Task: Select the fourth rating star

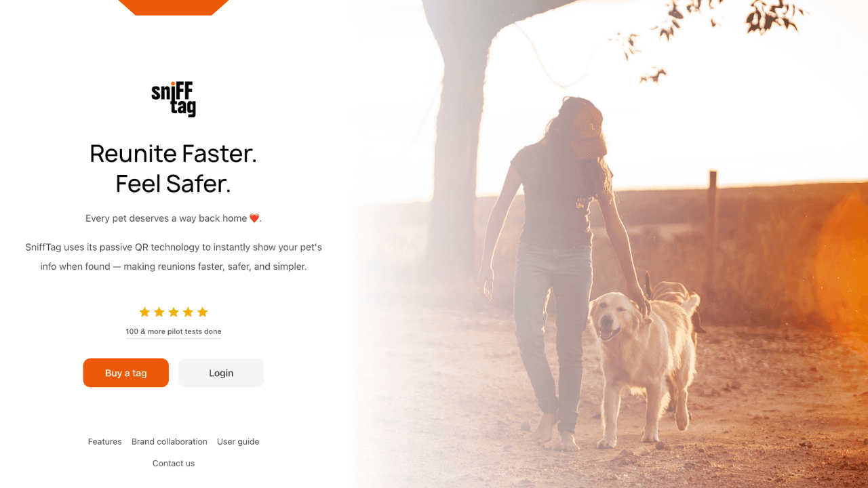Action: 188,312
